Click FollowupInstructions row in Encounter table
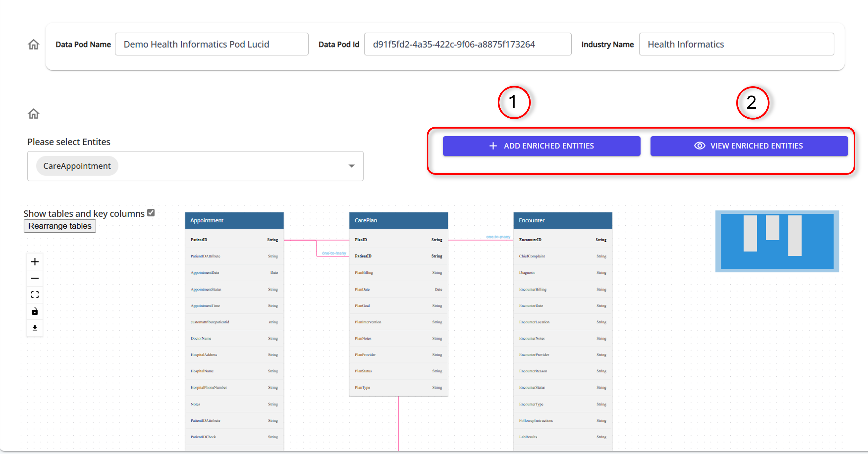868x454 pixels. pyautogui.click(x=563, y=421)
